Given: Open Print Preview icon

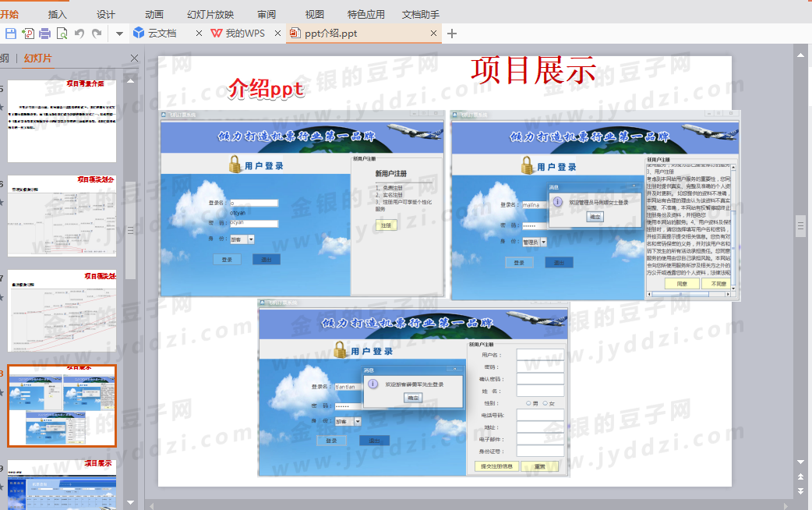Looking at the screenshot, I should coord(62,34).
